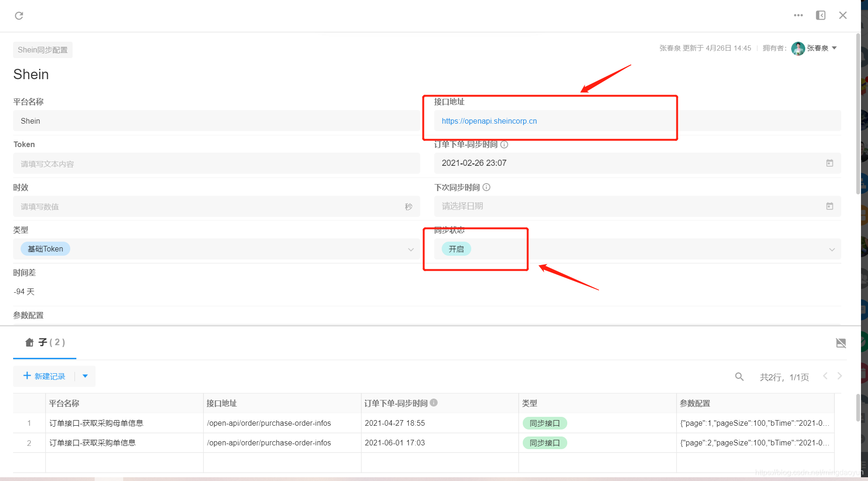This screenshot has height=481, width=868.
Task: Click the 基础Token type tag
Action: click(x=45, y=249)
